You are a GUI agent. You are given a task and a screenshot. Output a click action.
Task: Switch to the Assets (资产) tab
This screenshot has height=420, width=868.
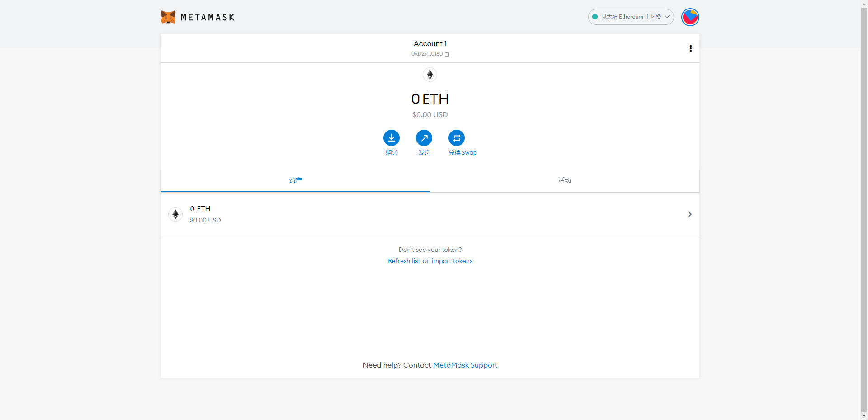pos(296,180)
